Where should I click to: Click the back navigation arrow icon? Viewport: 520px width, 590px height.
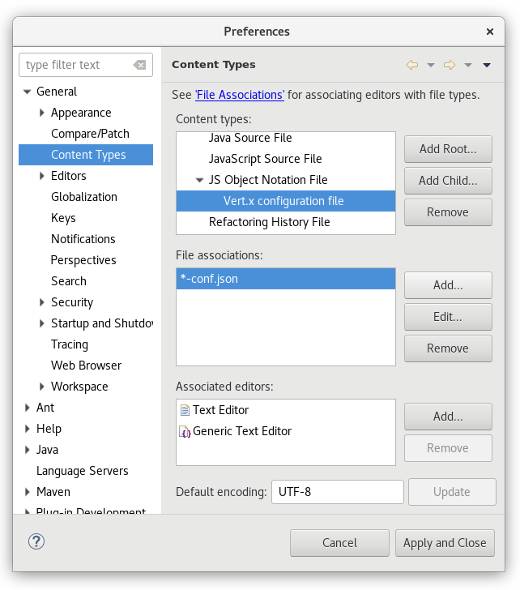coord(412,65)
